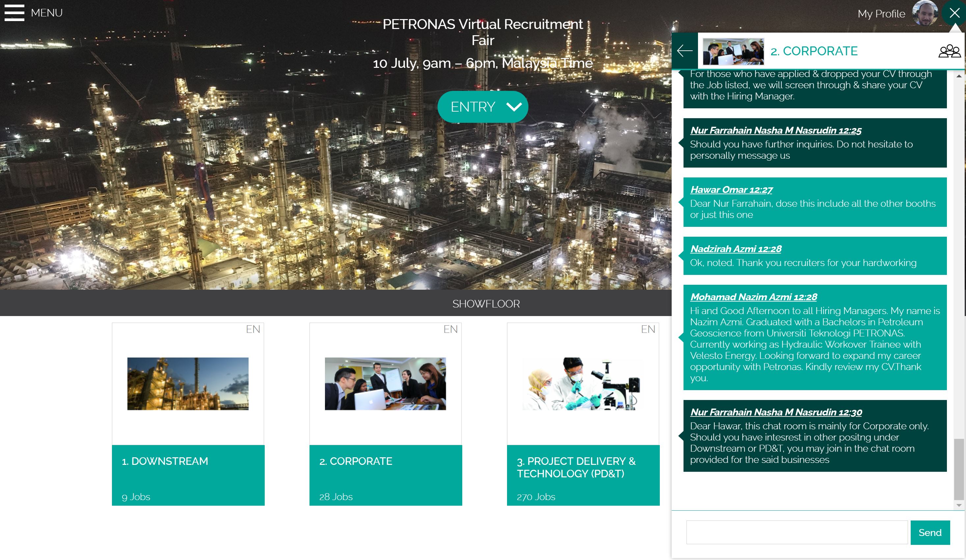Click the chevron arrow on ENTRY button
The image size is (966, 560).
coord(514,107)
